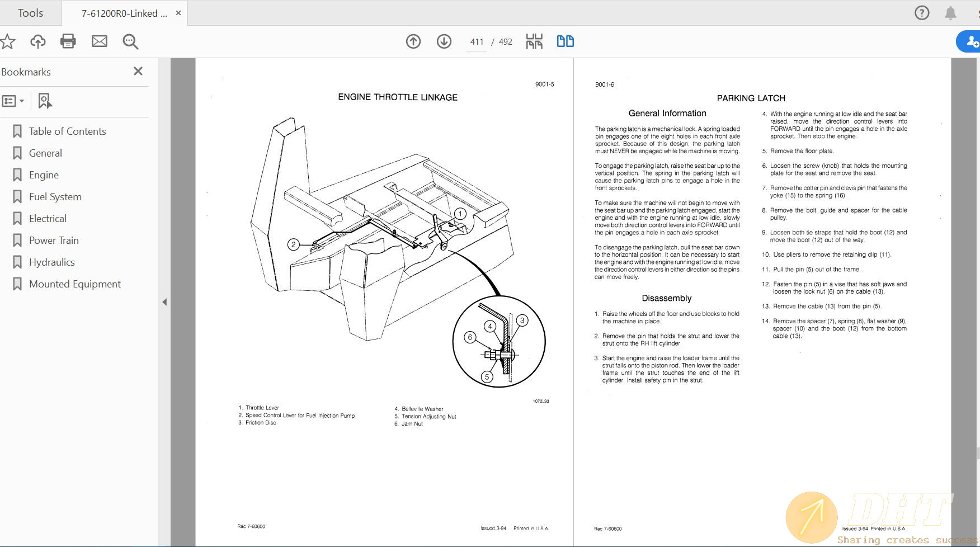Open the page thumbnails view icon
Viewport: 980px width, 547px height.
(x=534, y=41)
